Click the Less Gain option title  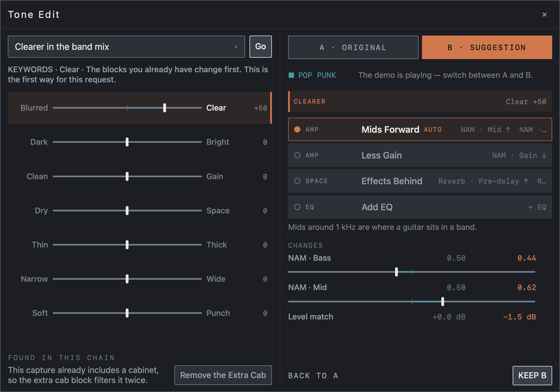tap(382, 155)
